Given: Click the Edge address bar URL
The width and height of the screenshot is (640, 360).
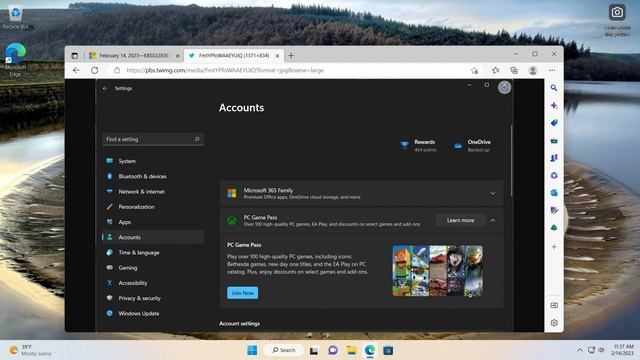Looking at the screenshot, I should click(x=225, y=70).
